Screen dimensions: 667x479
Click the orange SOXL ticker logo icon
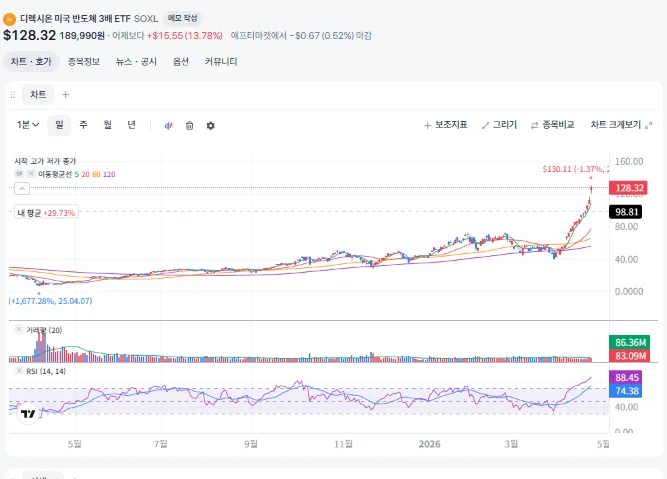pyautogui.click(x=9, y=19)
